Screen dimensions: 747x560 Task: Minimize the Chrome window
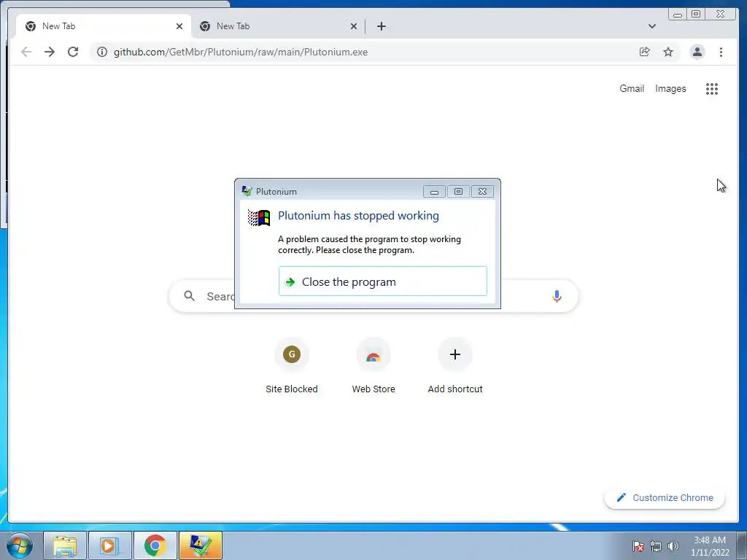click(x=678, y=15)
